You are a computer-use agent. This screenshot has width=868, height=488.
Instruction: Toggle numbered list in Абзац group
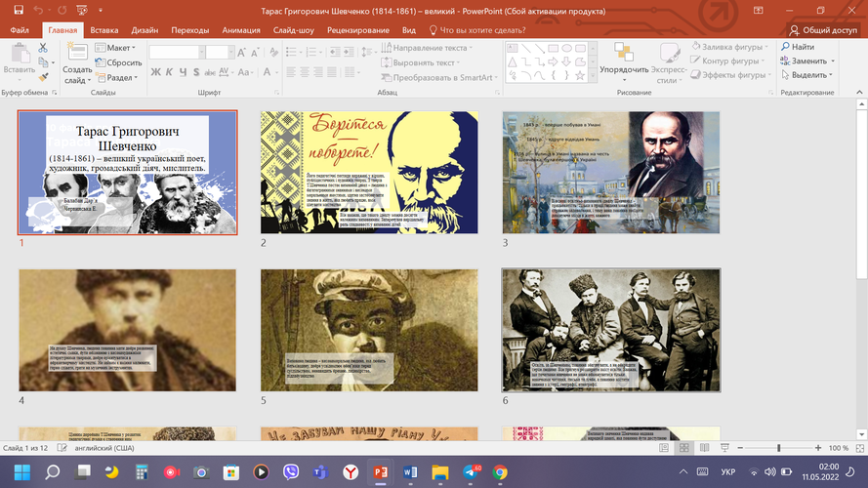tap(311, 52)
